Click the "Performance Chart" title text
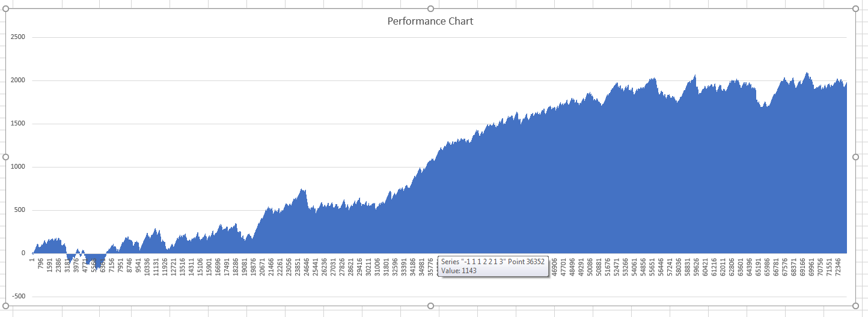 click(430, 22)
